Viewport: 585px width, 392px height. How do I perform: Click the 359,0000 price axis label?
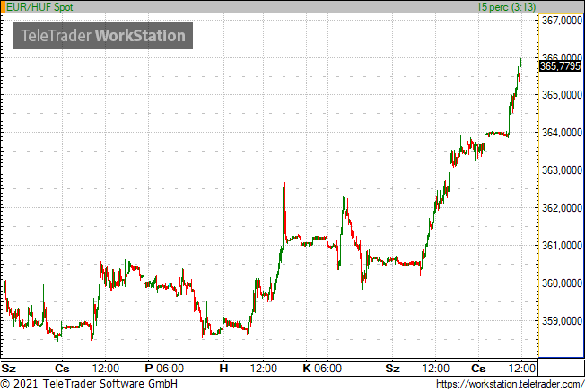[562, 321]
